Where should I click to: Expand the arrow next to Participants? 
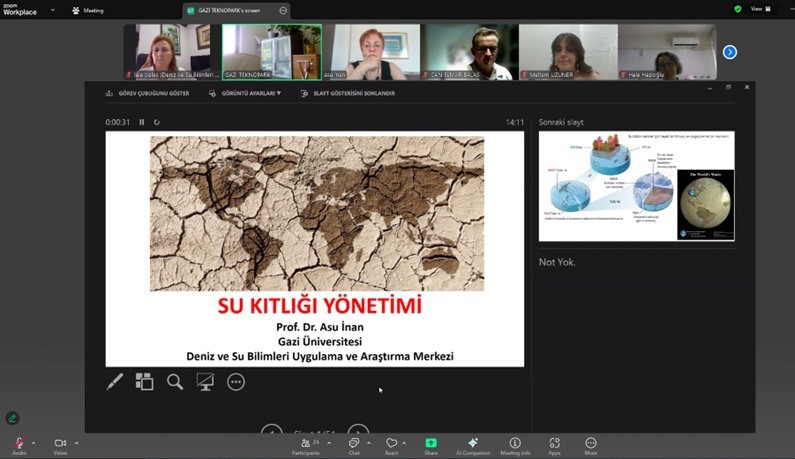[x=329, y=443]
